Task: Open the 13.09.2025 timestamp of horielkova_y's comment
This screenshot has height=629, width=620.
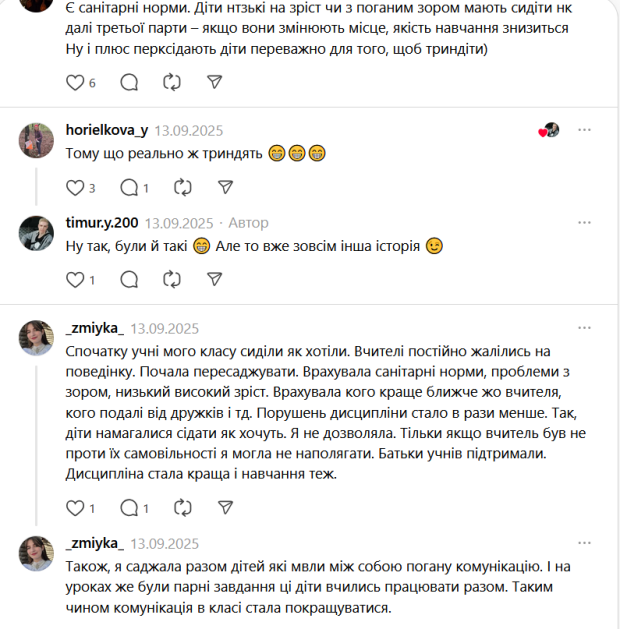Action: click(x=188, y=130)
